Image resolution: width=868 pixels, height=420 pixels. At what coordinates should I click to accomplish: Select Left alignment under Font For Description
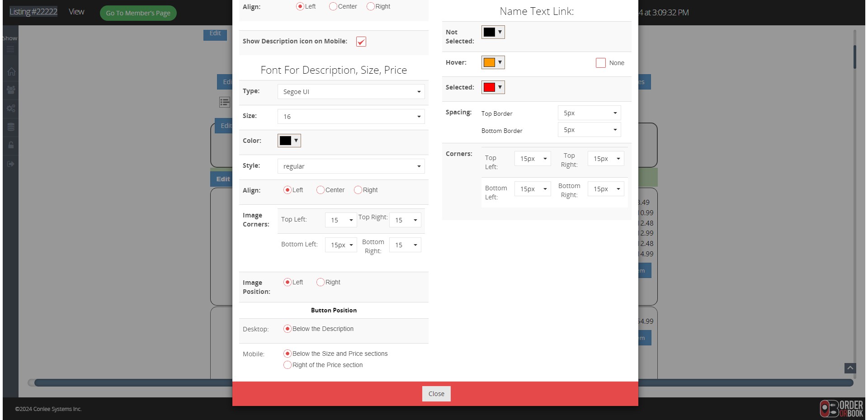click(288, 190)
